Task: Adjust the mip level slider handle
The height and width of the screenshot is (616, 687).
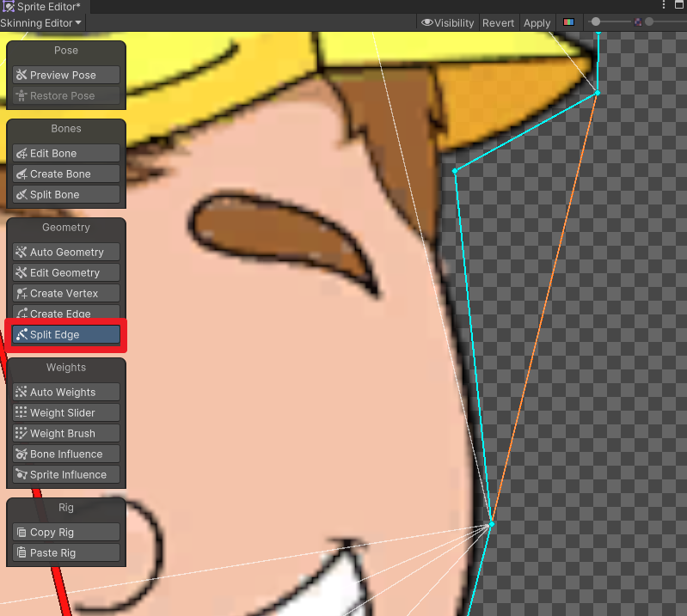Action: [649, 21]
